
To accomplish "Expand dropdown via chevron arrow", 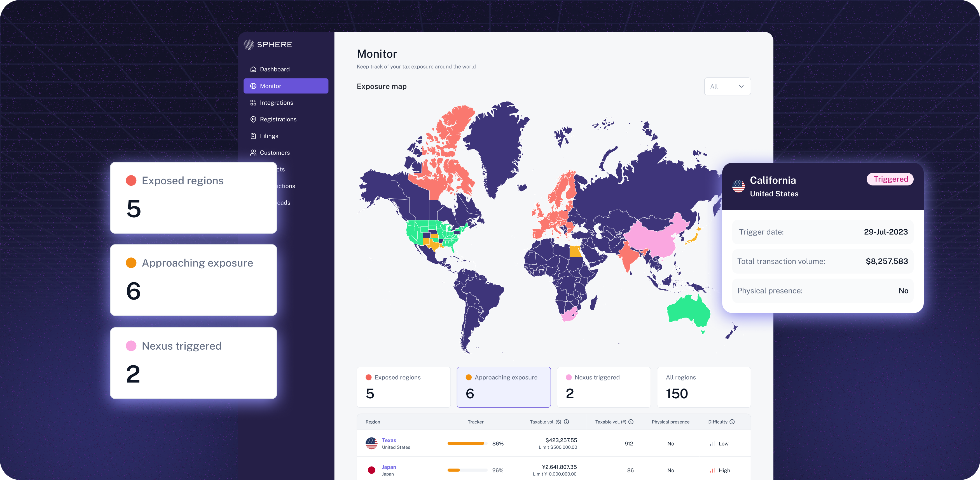I will click(741, 87).
